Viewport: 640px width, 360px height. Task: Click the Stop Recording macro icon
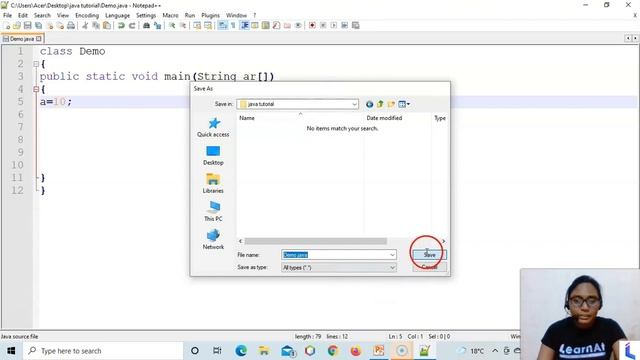point(323,25)
